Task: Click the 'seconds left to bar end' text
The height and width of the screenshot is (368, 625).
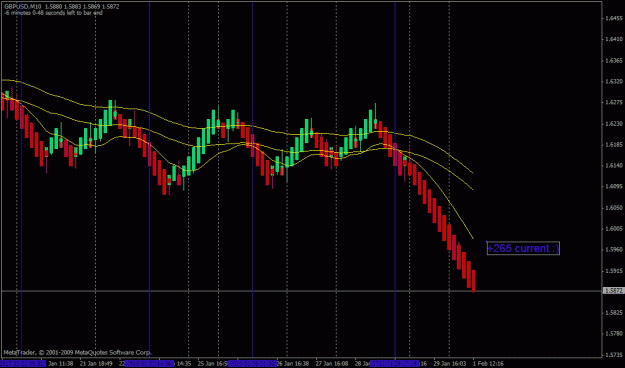Action: pyautogui.click(x=74, y=13)
